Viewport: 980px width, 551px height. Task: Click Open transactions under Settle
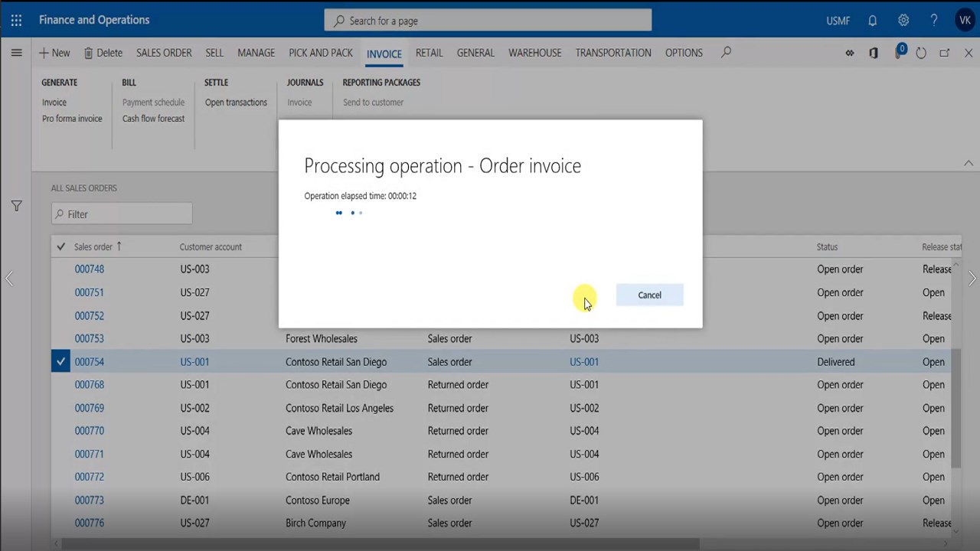coord(236,103)
